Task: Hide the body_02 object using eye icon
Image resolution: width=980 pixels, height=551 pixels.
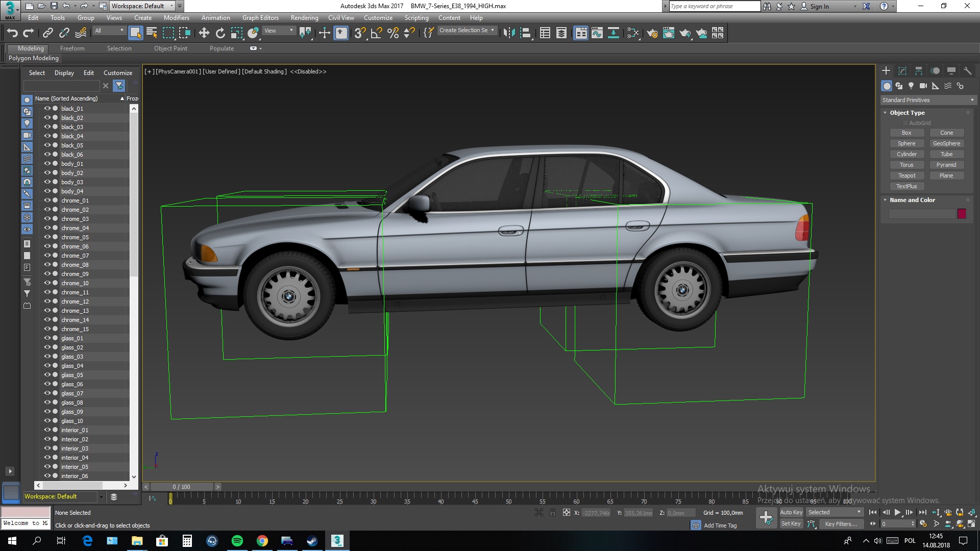Action: click(47, 173)
